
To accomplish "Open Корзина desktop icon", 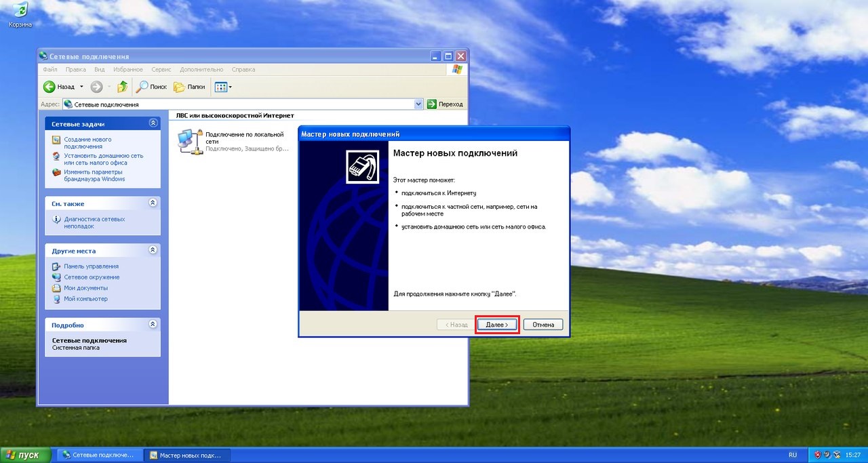I will pyautogui.click(x=20, y=15).
